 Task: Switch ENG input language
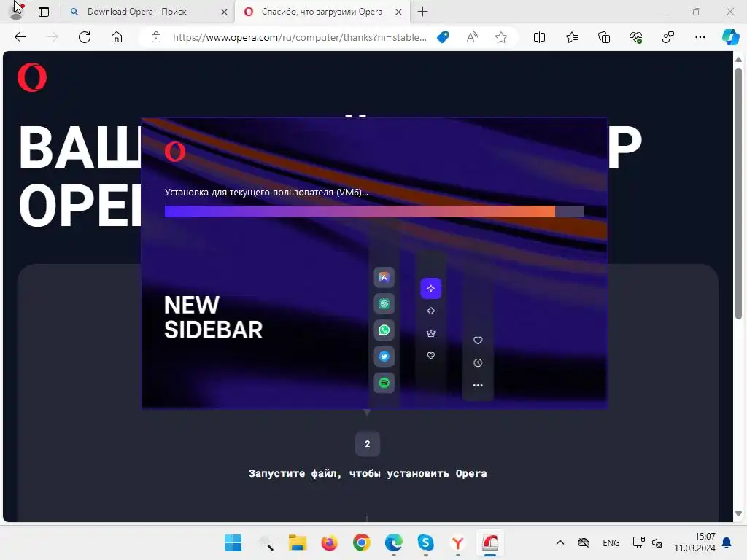611,542
